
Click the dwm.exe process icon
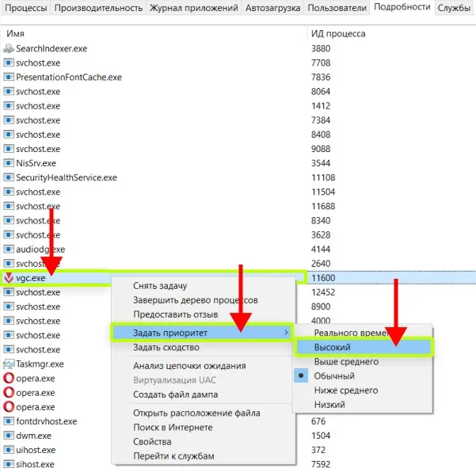(x=9, y=436)
